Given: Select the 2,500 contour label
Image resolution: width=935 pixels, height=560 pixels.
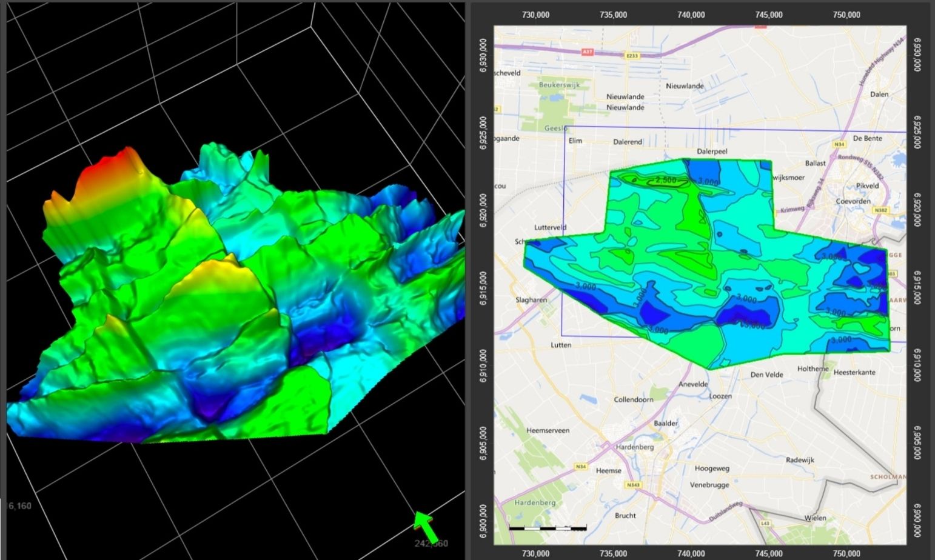Looking at the screenshot, I should coord(665,181).
